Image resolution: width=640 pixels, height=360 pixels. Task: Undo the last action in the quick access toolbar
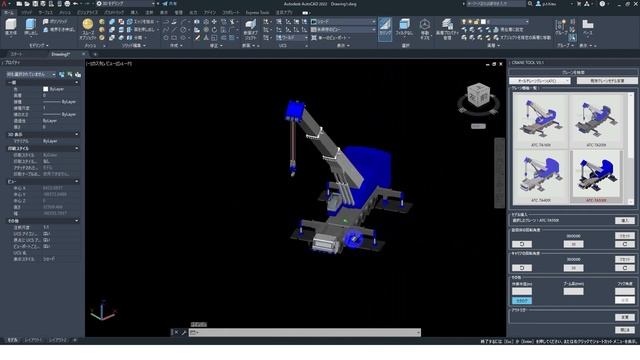[x=76, y=4]
